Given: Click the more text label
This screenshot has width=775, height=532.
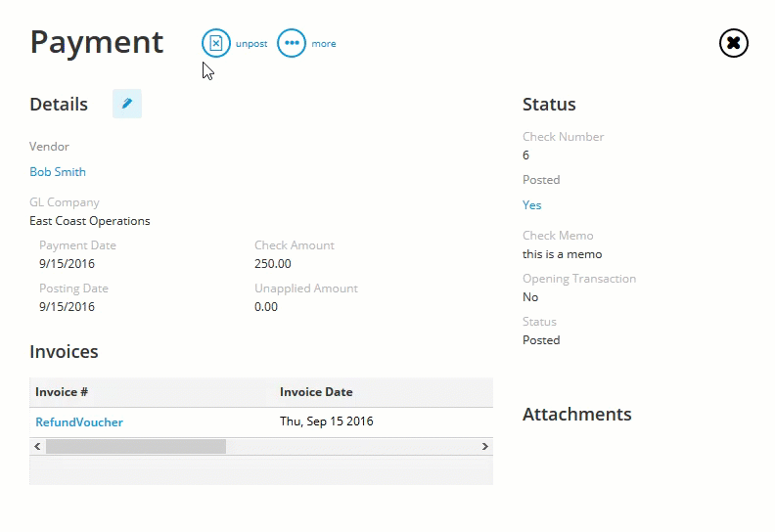Looking at the screenshot, I should click(324, 44).
